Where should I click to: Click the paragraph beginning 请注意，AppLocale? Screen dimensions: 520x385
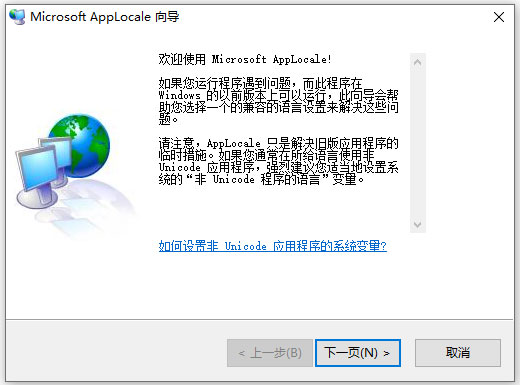(x=279, y=161)
